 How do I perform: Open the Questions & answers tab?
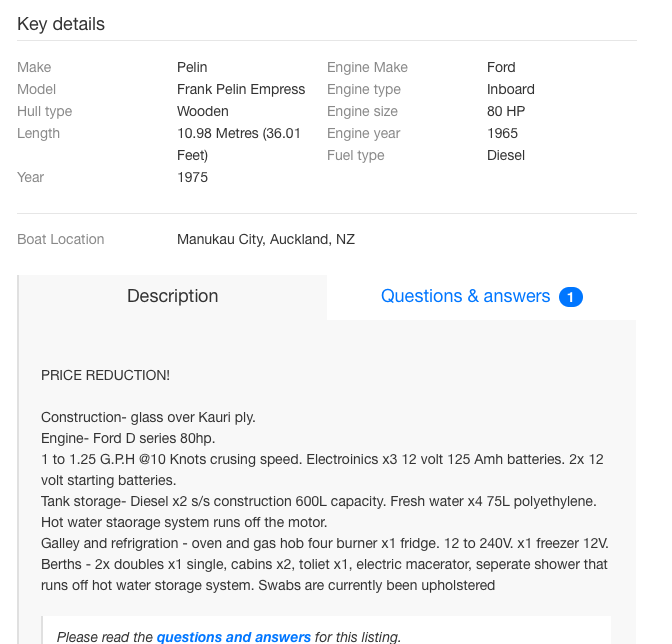coord(465,297)
